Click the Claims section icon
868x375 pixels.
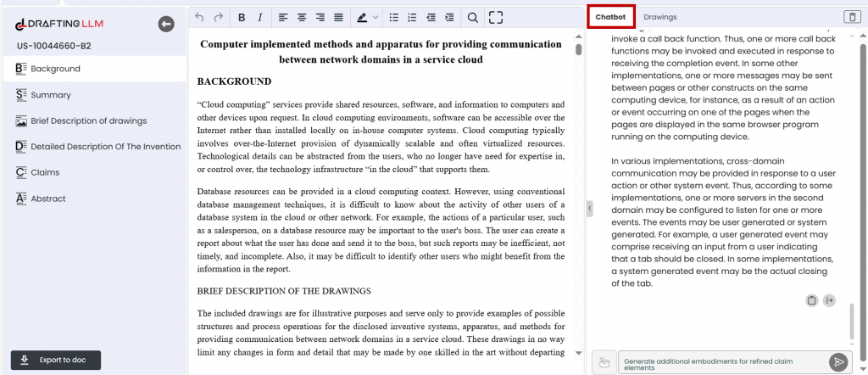pos(21,172)
